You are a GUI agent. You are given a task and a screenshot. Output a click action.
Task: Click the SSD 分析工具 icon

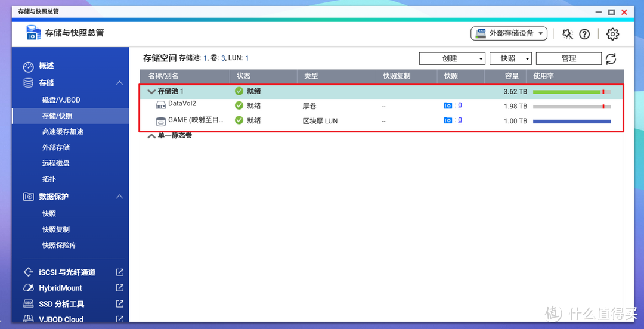click(x=29, y=304)
